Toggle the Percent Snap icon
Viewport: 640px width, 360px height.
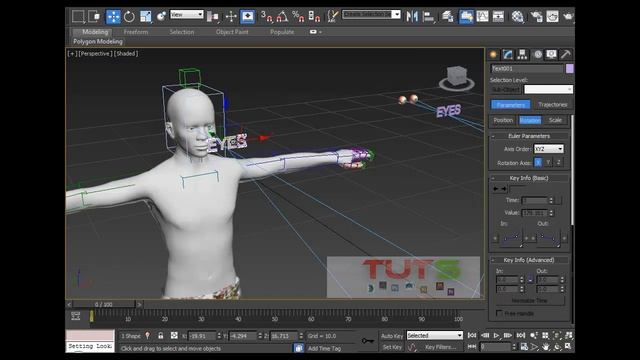pos(298,16)
